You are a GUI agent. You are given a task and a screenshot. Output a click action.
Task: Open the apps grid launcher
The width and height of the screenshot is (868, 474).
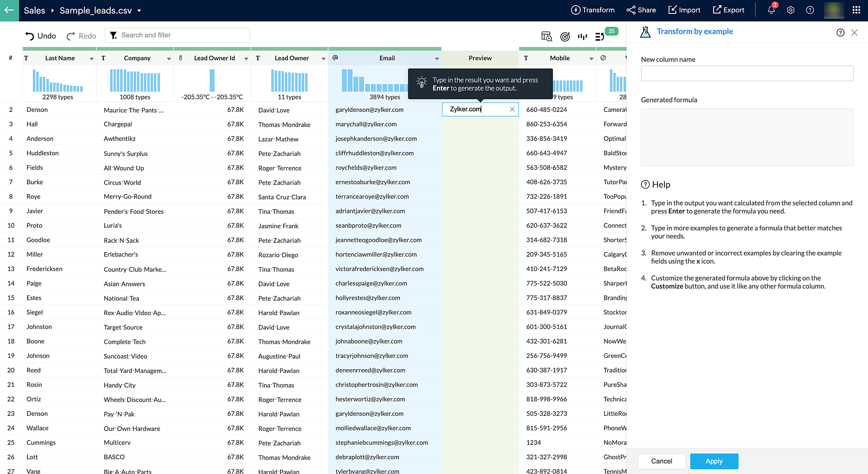click(856, 10)
